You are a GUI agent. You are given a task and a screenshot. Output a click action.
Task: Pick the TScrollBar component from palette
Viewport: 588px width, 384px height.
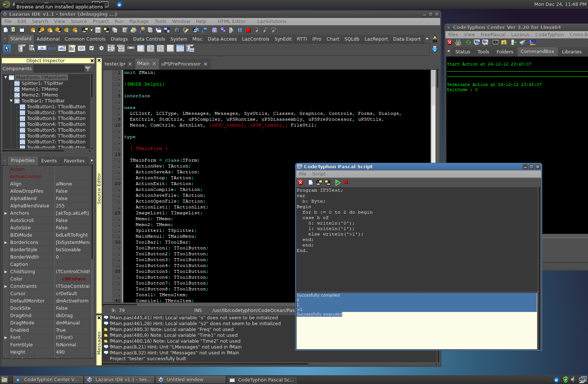click(x=131, y=48)
